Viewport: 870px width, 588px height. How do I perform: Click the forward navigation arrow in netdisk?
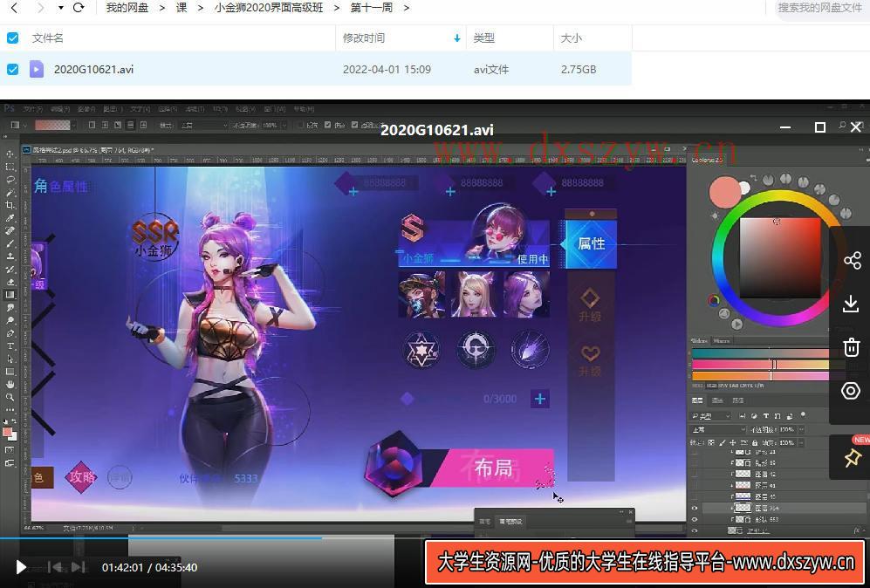pos(40,8)
